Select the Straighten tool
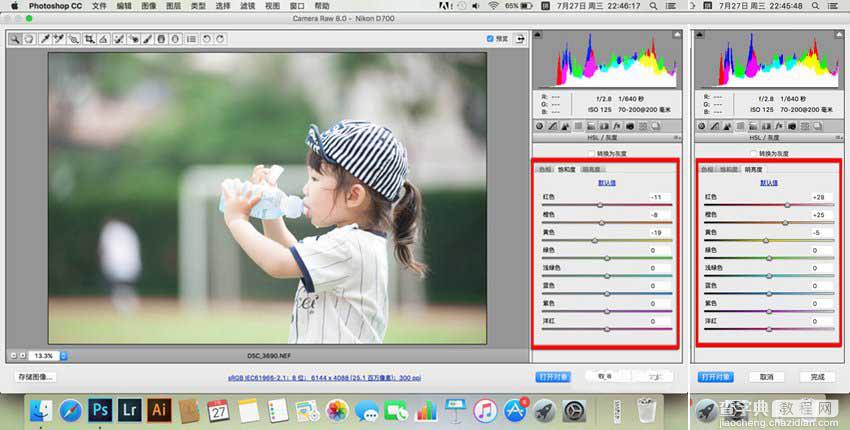 104,39
